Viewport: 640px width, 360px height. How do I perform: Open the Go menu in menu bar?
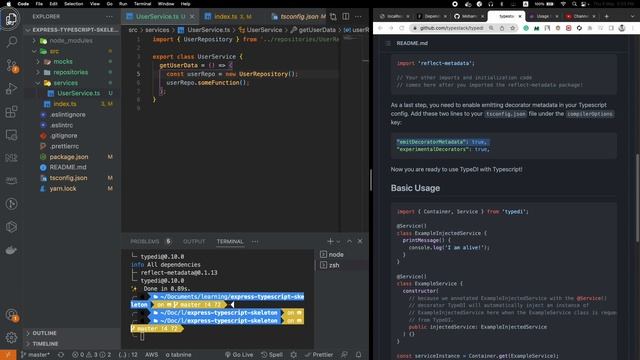(x=109, y=4)
